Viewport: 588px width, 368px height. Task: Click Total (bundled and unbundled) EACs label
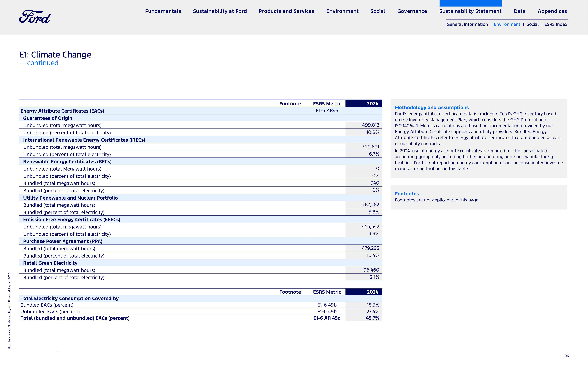(x=75, y=318)
